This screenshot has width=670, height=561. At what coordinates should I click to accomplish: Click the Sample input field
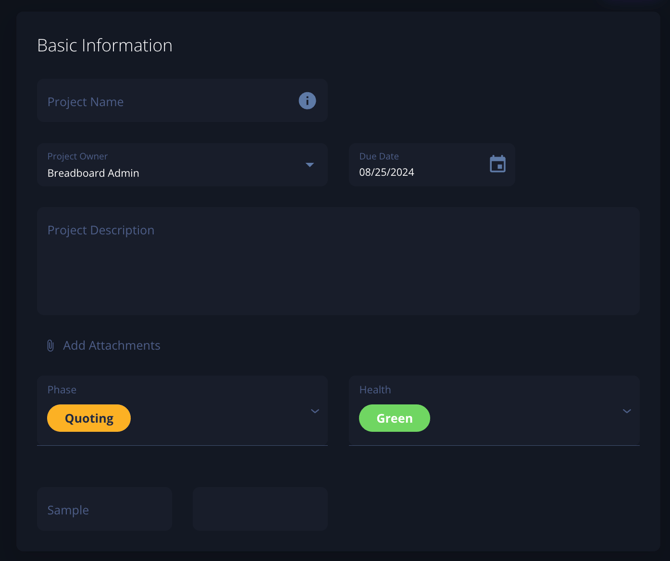(x=104, y=510)
